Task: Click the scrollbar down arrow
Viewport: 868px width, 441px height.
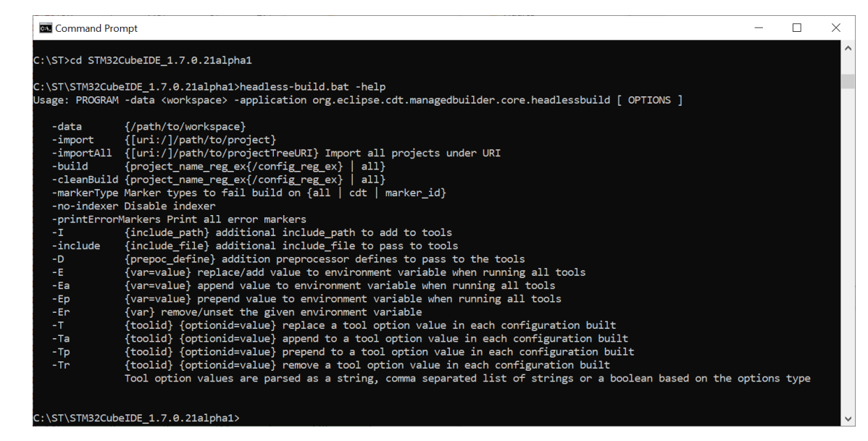Action: click(848, 419)
